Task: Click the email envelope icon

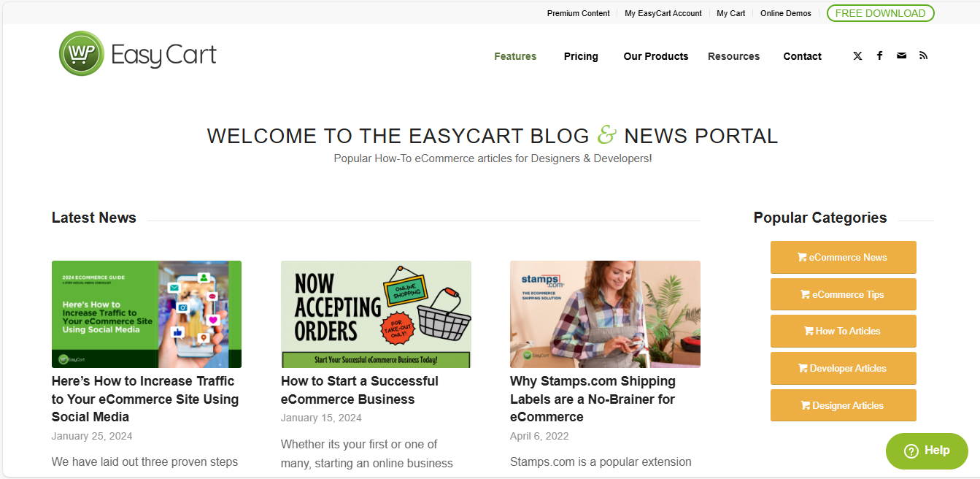Action: point(901,56)
